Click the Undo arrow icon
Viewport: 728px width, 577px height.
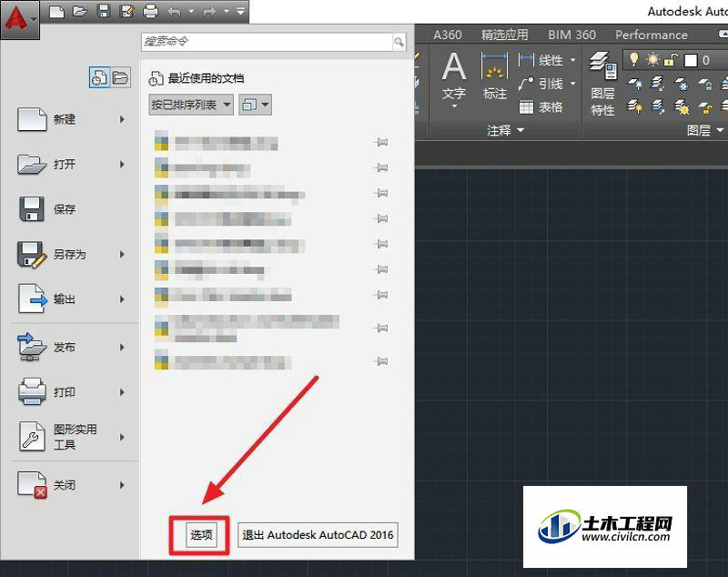point(174,12)
